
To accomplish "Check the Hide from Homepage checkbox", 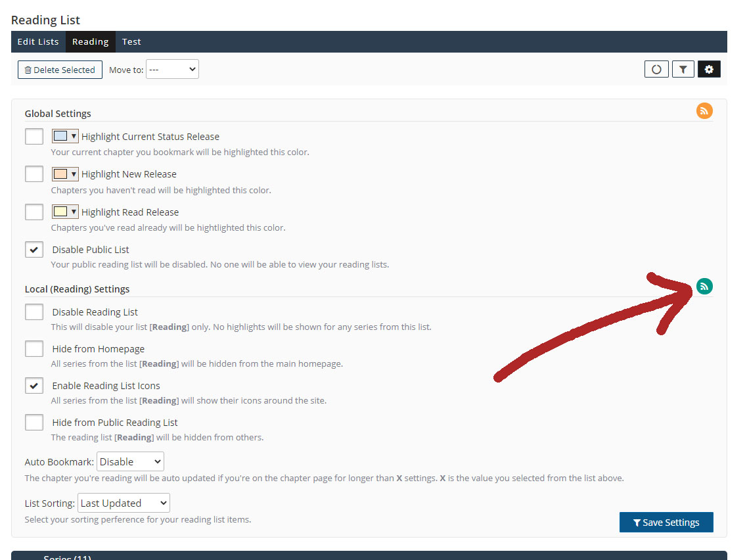I will click(34, 349).
